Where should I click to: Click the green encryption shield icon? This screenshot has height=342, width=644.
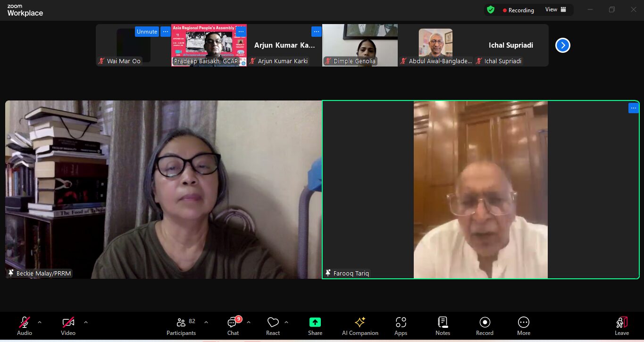[491, 10]
